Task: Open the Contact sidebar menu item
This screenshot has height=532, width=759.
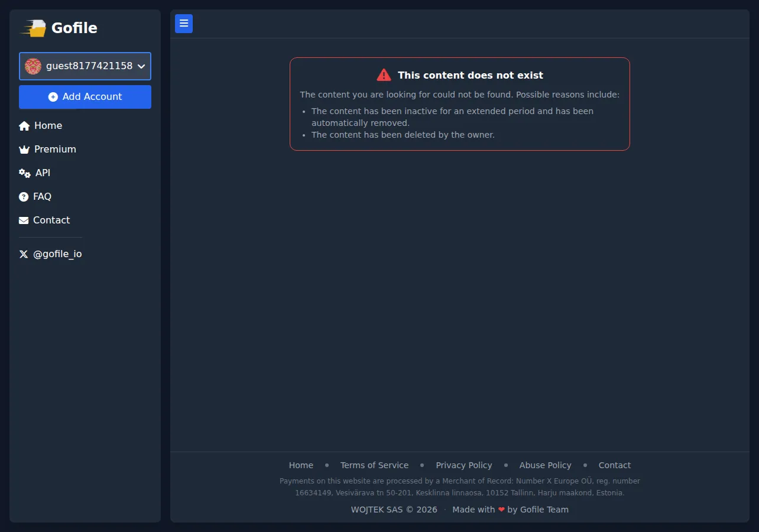Action: click(x=44, y=220)
